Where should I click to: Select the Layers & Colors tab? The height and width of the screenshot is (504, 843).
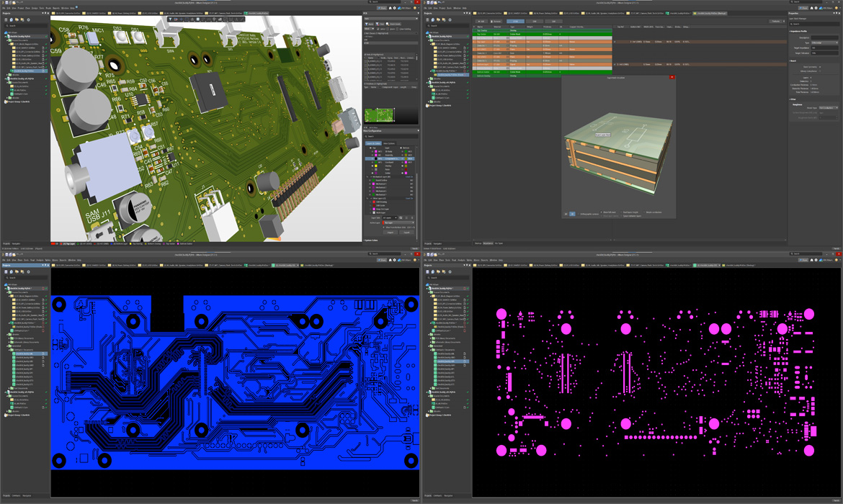point(373,143)
